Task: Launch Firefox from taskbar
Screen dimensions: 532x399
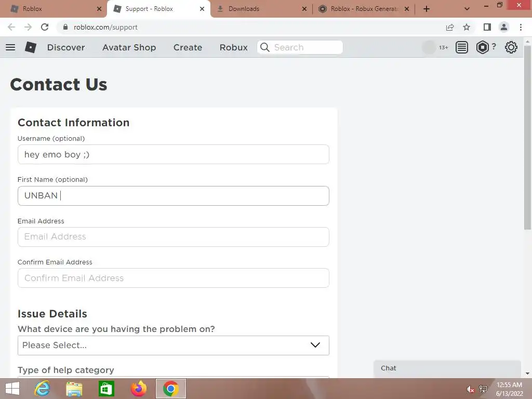Action: [138, 389]
